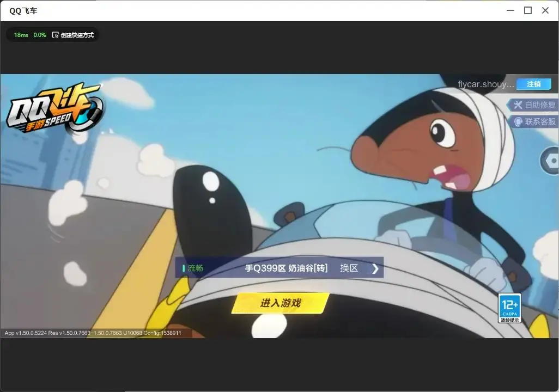Click the 0.0% packet loss indicator

(40, 35)
